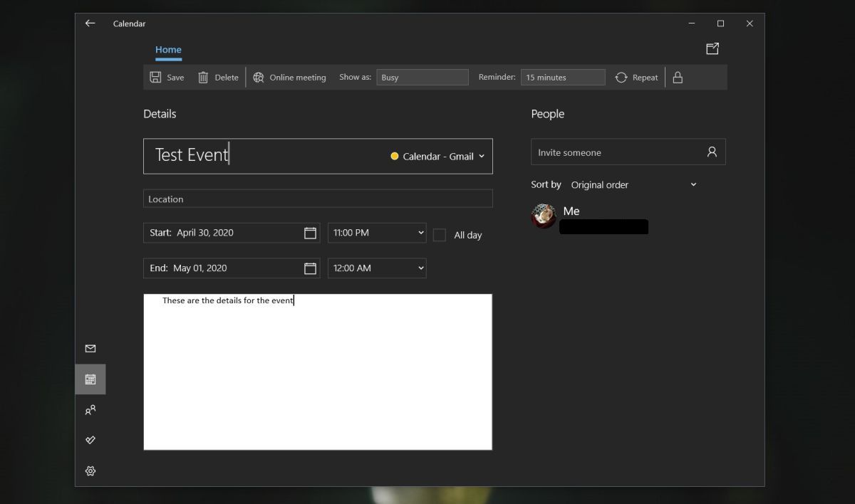Open Mail from the sidebar
The height and width of the screenshot is (504, 855).
tap(90, 349)
